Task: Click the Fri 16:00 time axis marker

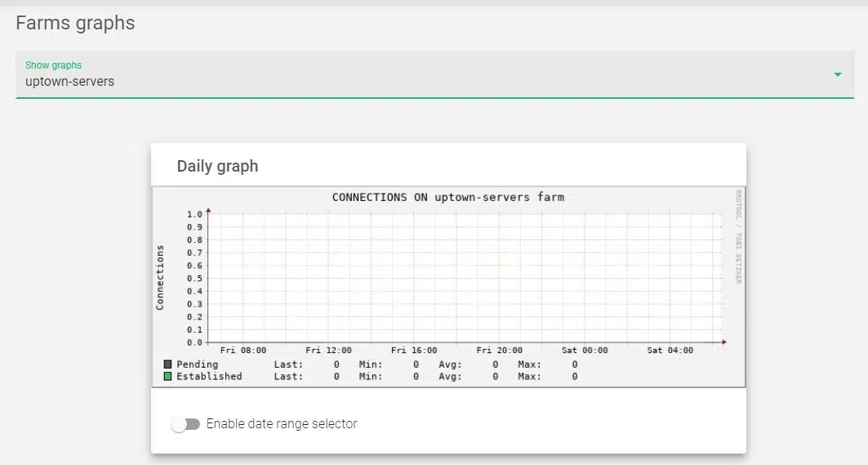Action: tap(414, 351)
